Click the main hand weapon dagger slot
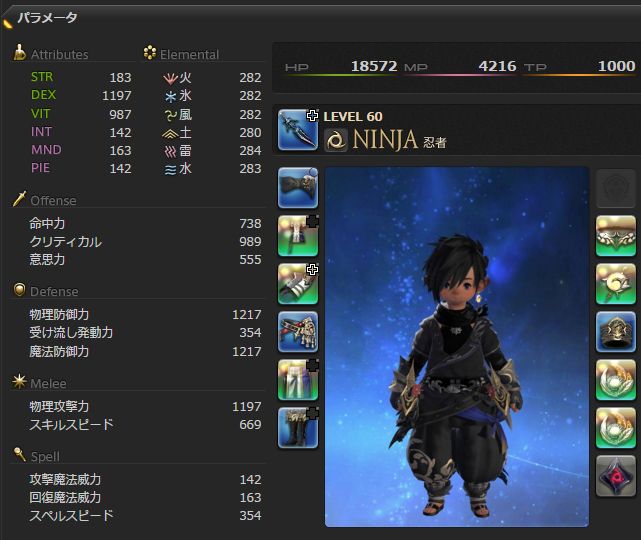The image size is (641, 540). [x=298, y=130]
